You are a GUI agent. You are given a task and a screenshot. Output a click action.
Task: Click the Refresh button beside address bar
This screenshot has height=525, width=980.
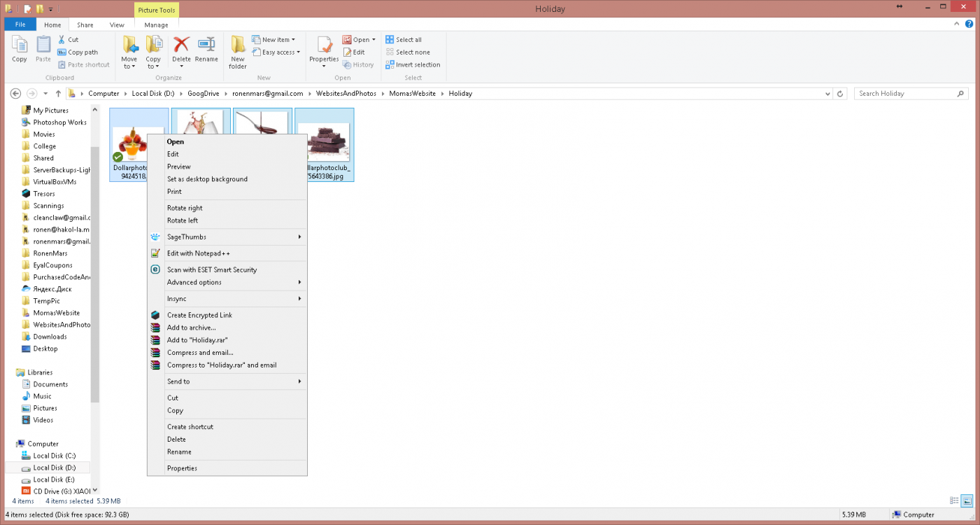click(x=841, y=93)
